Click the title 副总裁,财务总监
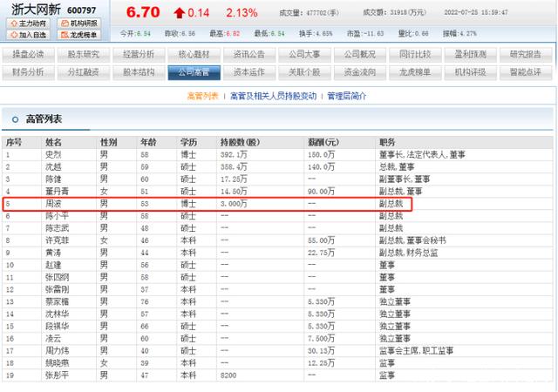558x392 pixels. tap(408, 253)
